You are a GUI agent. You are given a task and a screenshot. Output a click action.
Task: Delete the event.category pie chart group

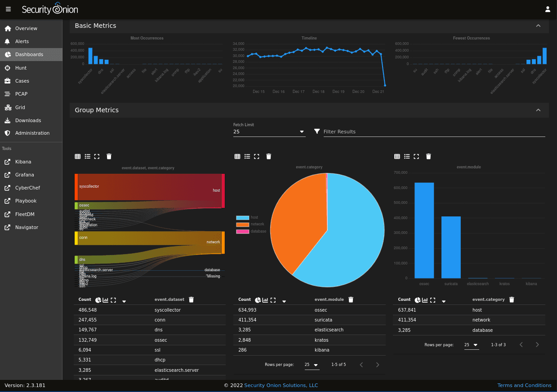click(269, 156)
